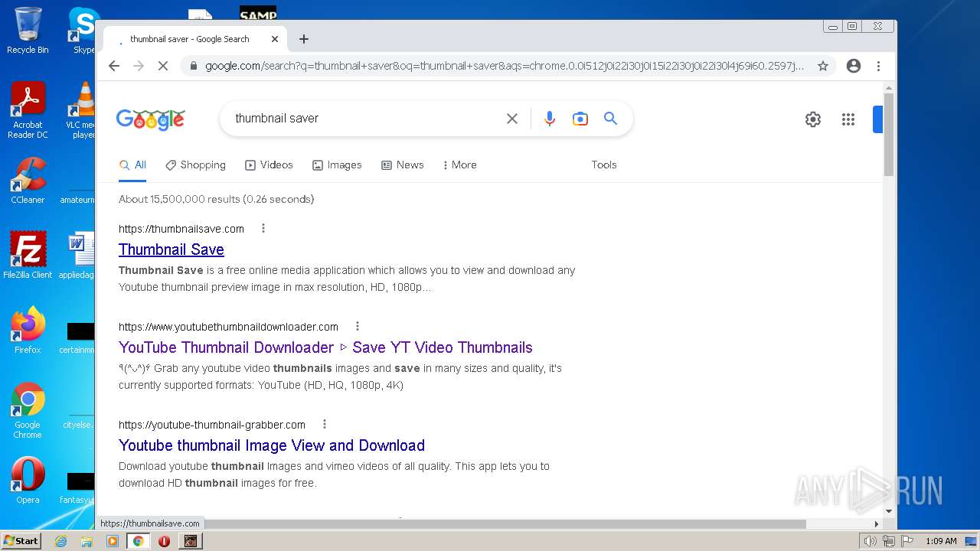Open a new Chrome tab
980x551 pixels.
[304, 39]
